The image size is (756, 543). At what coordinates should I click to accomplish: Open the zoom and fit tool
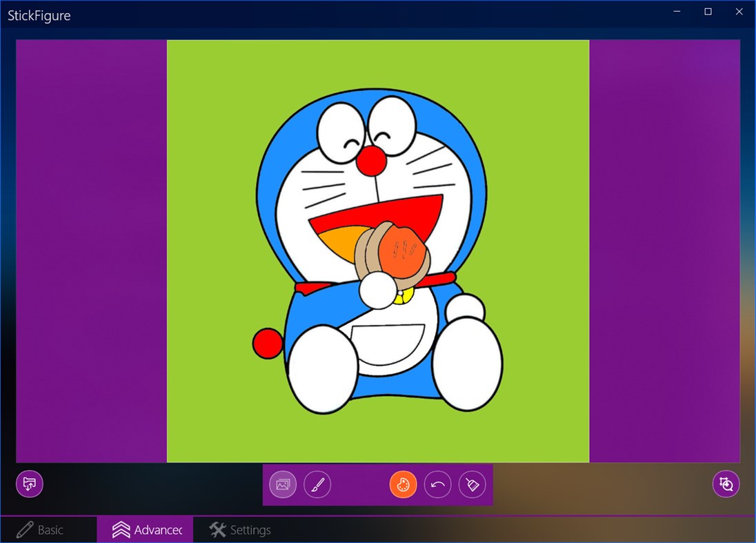click(726, 484)
